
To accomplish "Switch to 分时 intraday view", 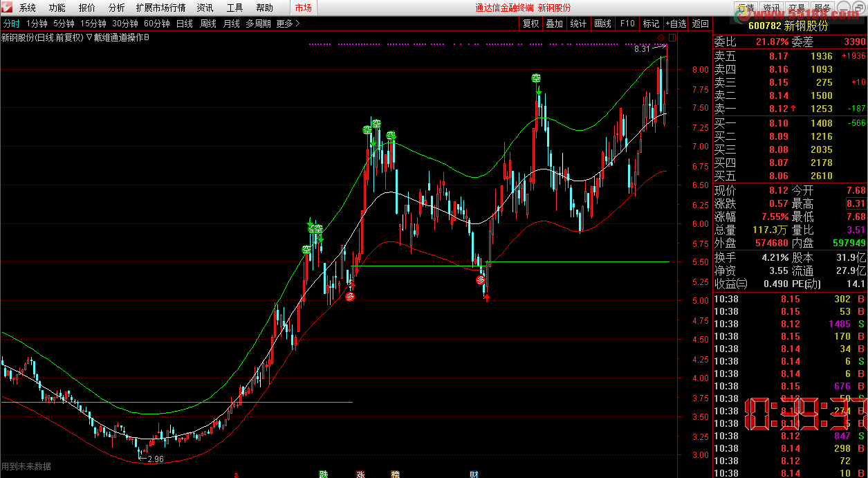I will 12,24.
